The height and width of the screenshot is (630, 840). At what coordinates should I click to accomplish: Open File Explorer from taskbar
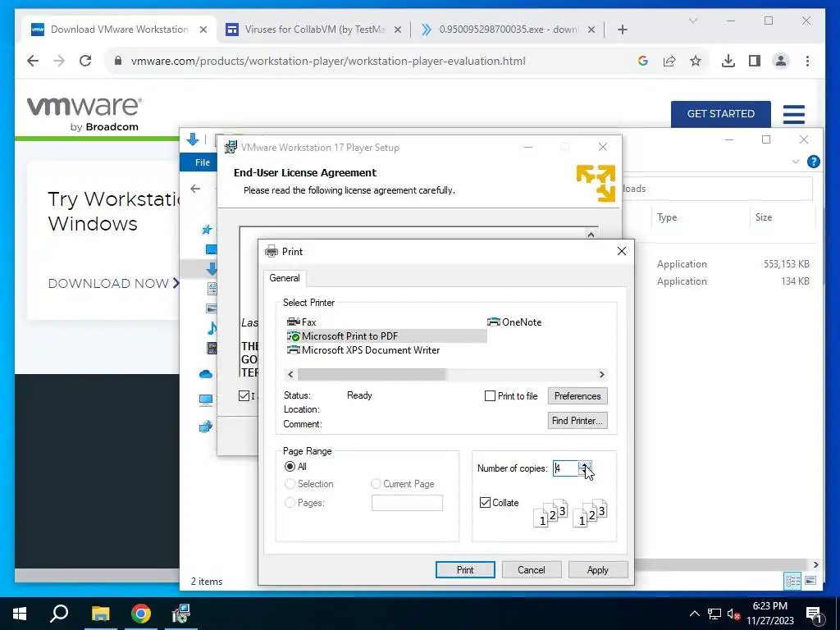click(x=100, y=614)
